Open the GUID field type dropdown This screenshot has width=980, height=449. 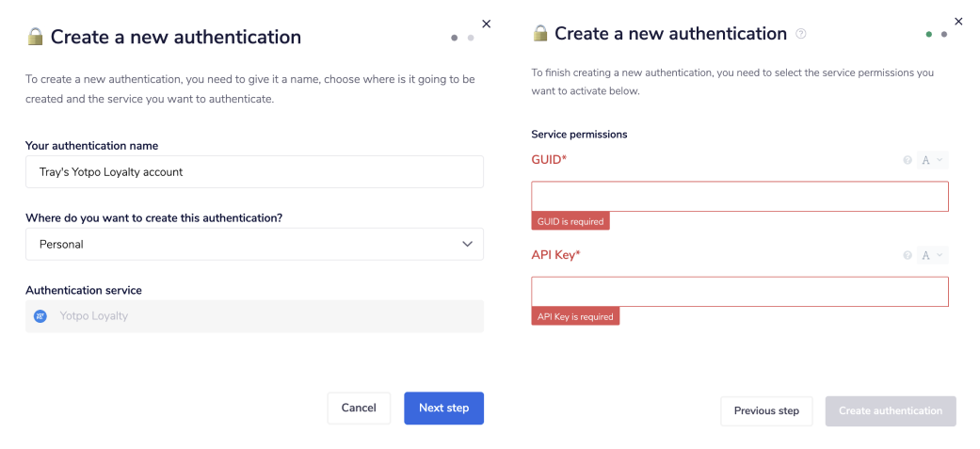click(932, 160)
